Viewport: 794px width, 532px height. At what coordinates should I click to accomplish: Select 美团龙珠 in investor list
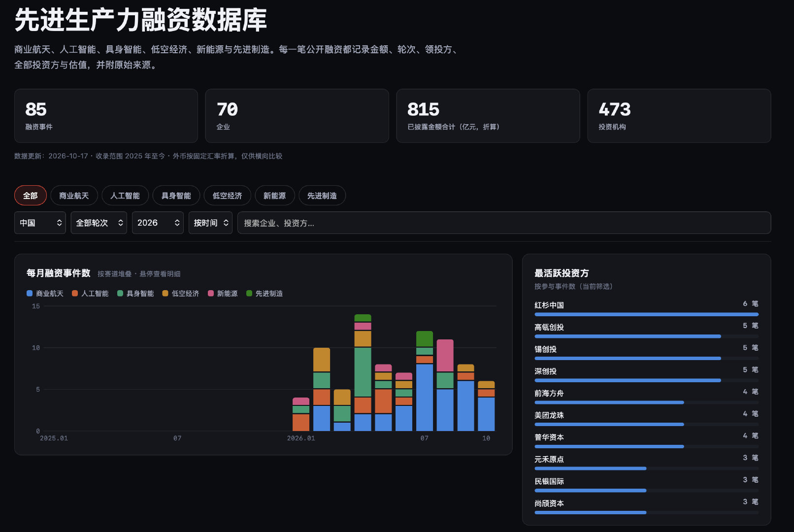[x=646, y=419]
